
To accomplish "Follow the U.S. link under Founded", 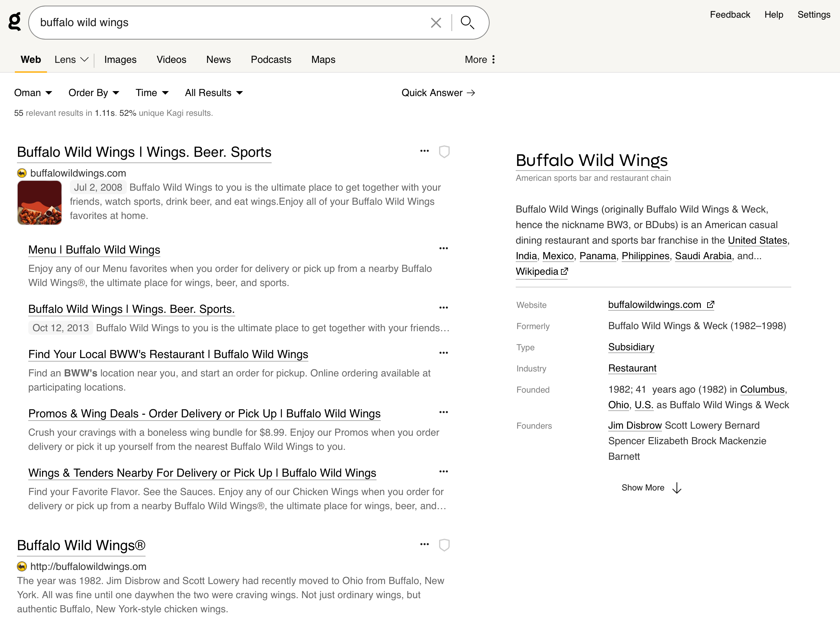I will pos(644,405).
